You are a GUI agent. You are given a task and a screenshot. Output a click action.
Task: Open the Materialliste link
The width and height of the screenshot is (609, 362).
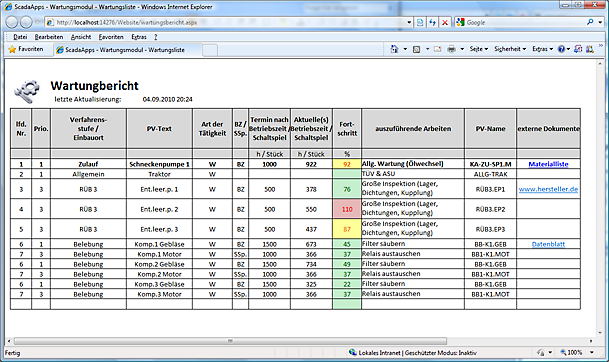[x=548, y=164]
